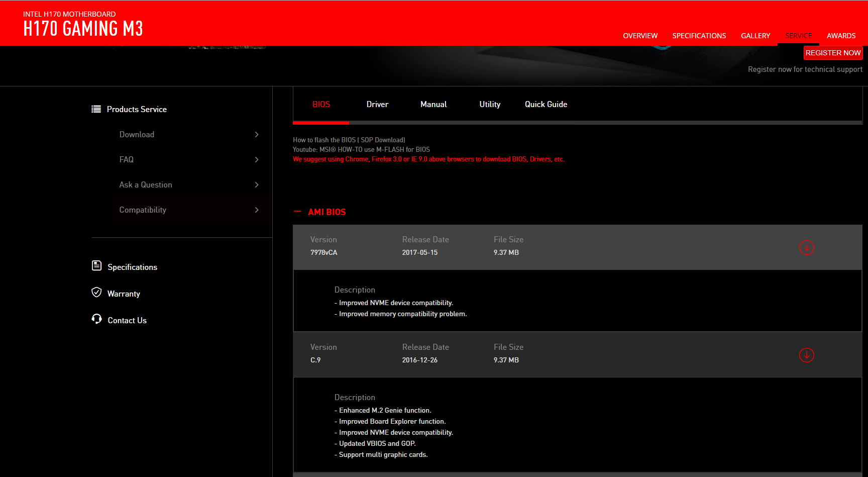Open the Warranty link

coord(124,294)
